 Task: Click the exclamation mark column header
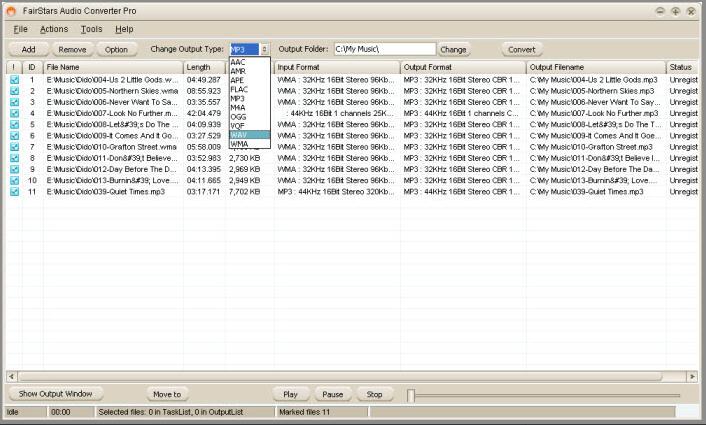pos(14,67)
